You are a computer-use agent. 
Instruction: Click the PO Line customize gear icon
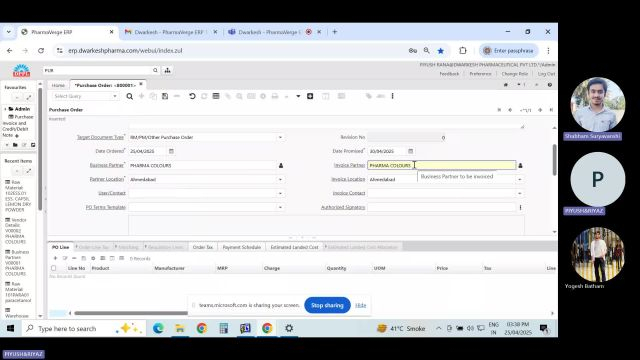[x=93, y=258]
